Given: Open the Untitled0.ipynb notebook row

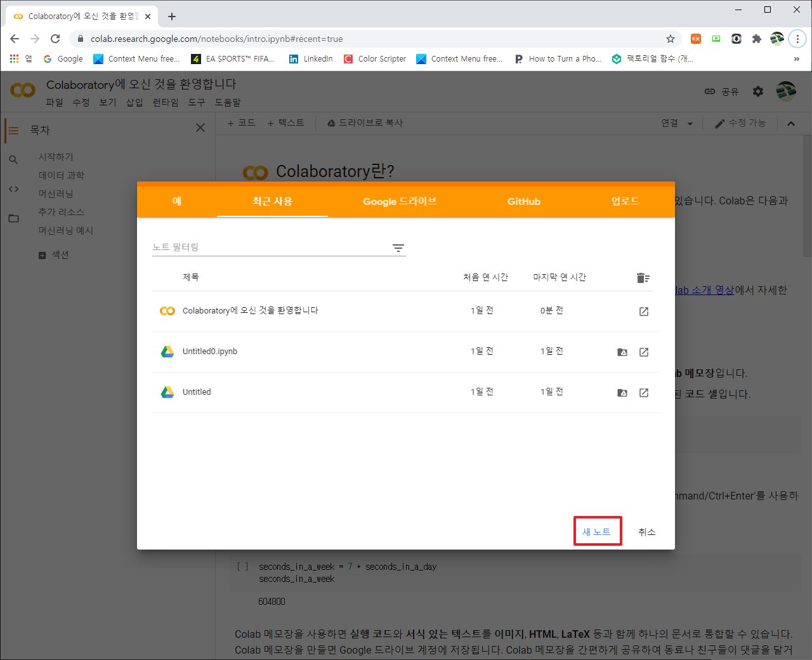Looking at the screenshot, I should pos(406,352).
